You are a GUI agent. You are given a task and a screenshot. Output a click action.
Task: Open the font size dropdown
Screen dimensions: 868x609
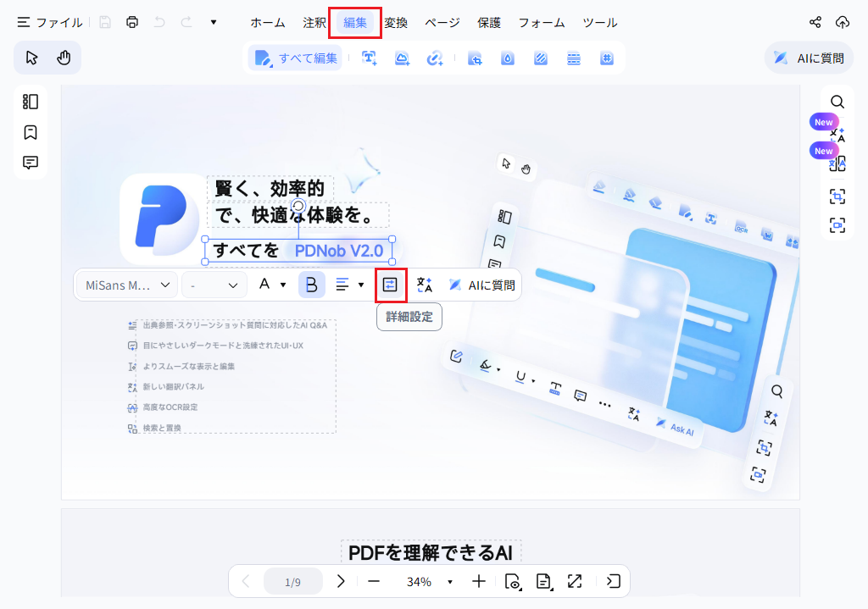point(214,285)
